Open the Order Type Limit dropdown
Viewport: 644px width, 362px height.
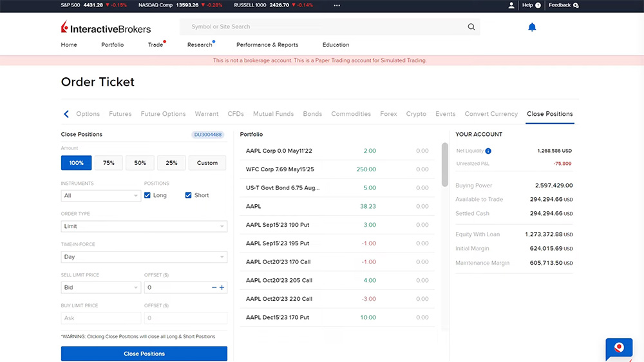pyautogui.click(x=144, y=226)
